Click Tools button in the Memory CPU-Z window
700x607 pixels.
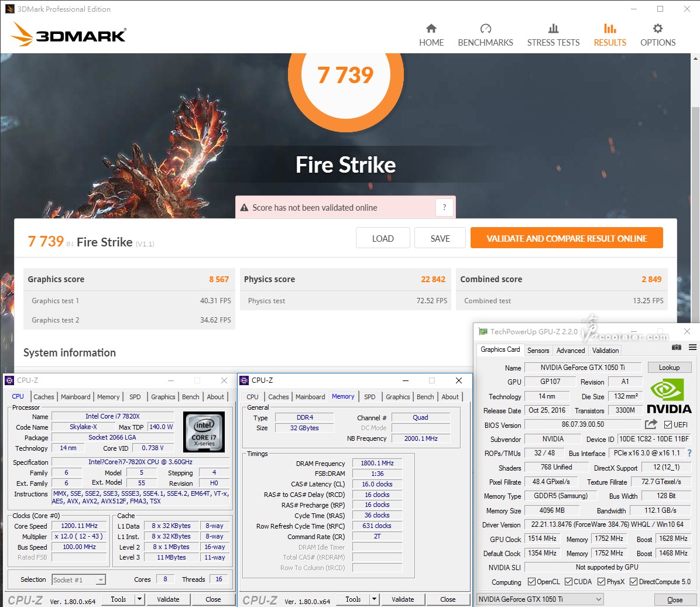coord(353,599)
